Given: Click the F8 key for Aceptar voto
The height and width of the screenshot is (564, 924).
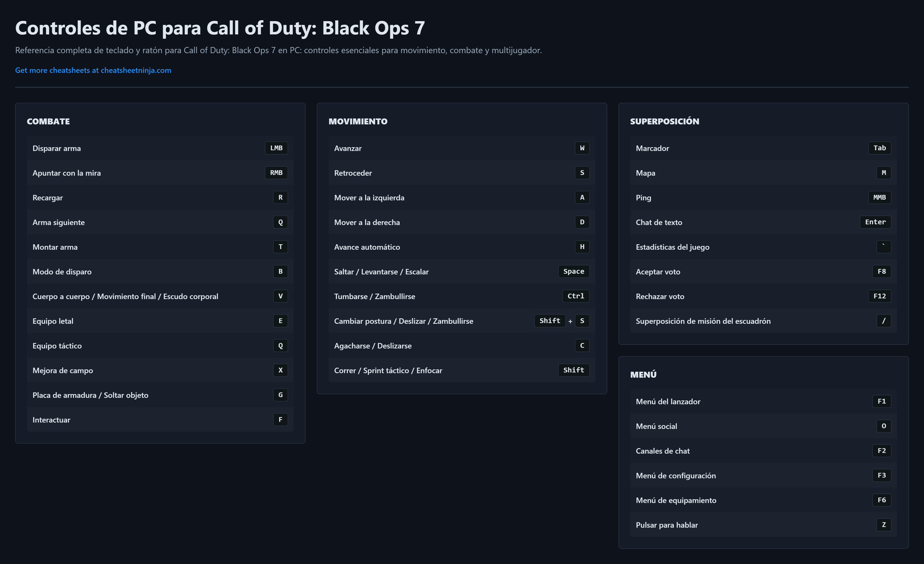Looking at the screenshot, I should tap(881, 271).
